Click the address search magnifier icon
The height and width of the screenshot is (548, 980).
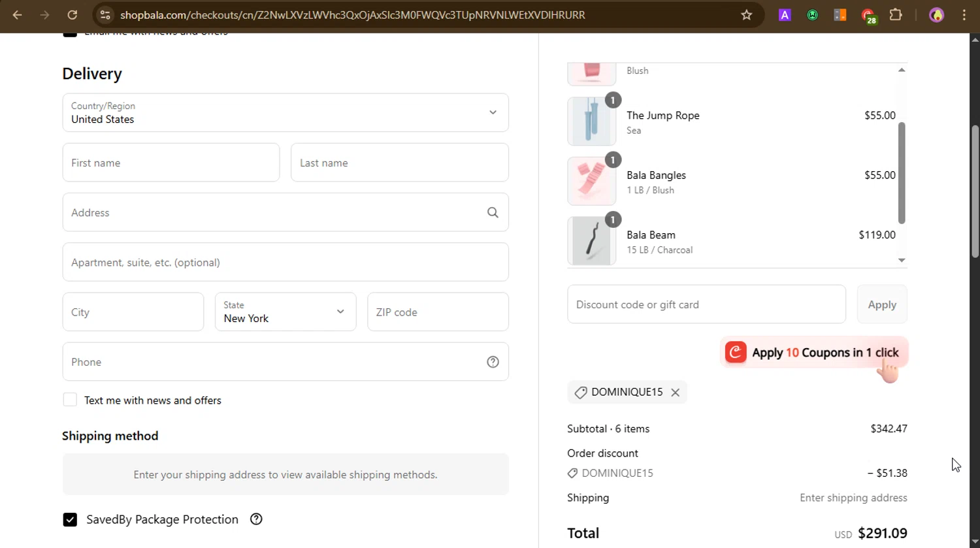pyautogui.click(x=493, y=212)
